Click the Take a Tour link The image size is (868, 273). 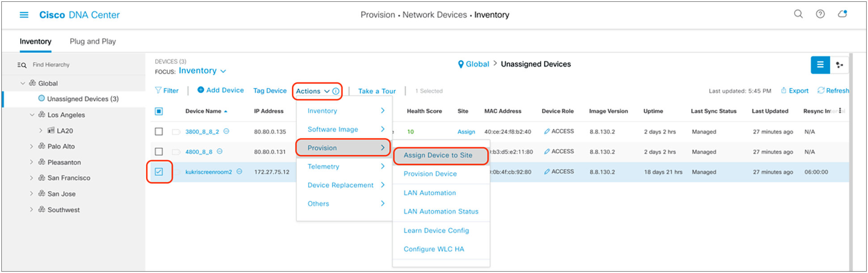point(377,91)
